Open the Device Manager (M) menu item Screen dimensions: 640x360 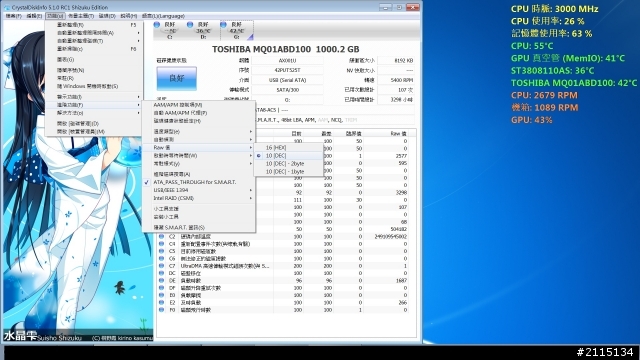[x=94, y=131]
